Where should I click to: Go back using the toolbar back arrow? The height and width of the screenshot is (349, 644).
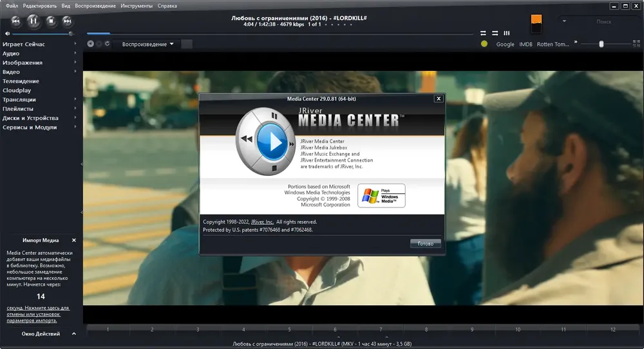click(x=90, y=44)
